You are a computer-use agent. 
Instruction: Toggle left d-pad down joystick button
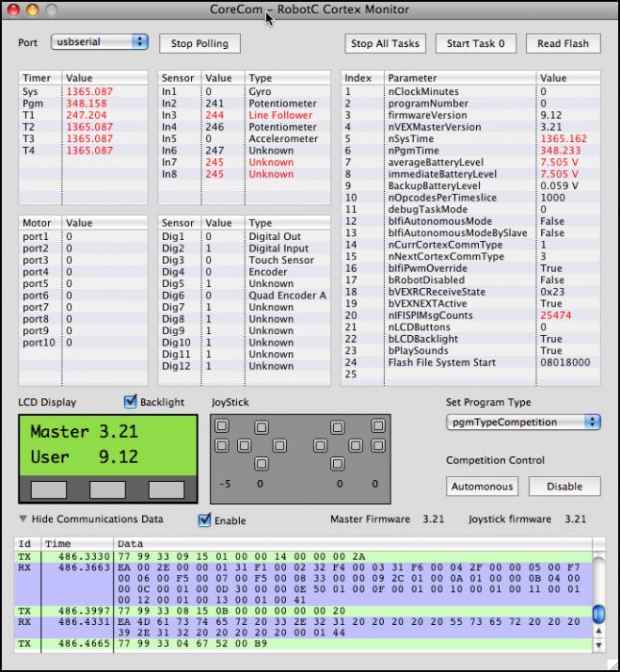pos(261,464)
